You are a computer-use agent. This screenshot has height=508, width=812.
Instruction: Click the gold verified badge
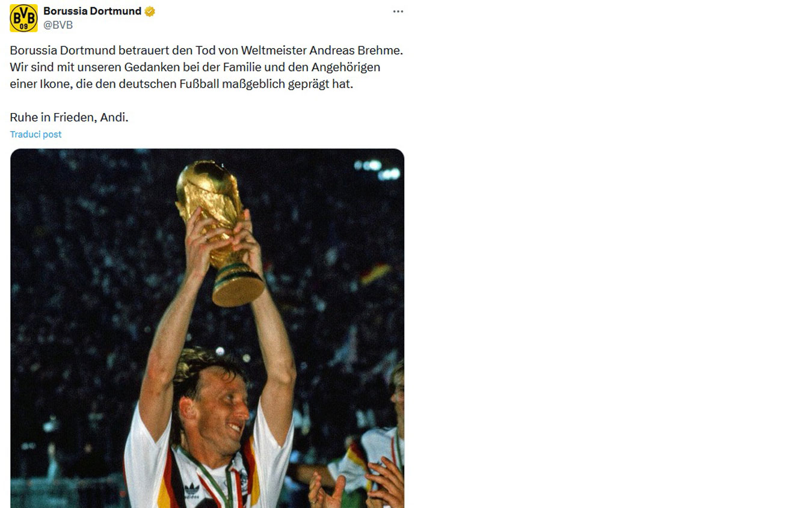[150, 11]
